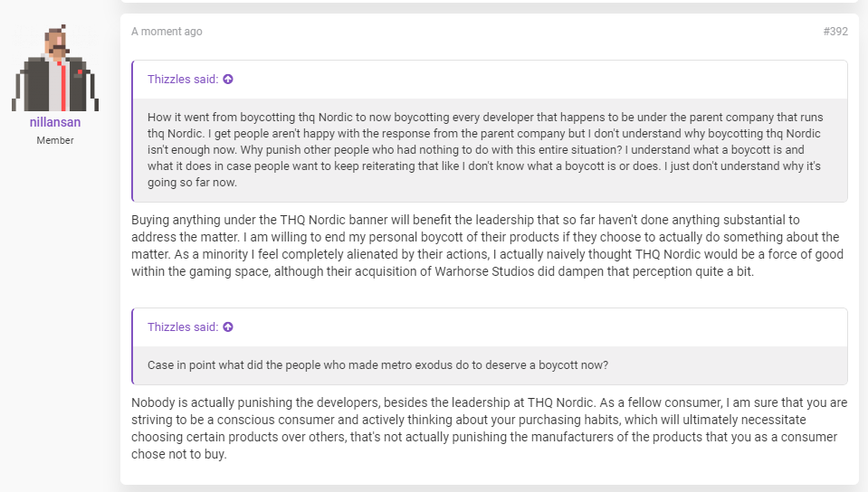Click the last line "chose not to buy."
The height and width of the screenshot is (492, 868).
pyautogui.click(x=179, y=454)
